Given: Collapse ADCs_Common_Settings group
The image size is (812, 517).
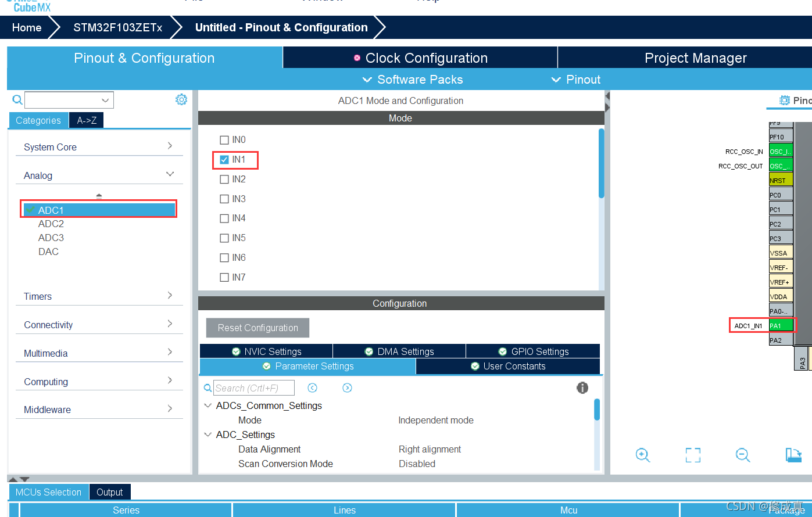Looking at the screenshot, I should pyautogui.click(x=208, y=405).
